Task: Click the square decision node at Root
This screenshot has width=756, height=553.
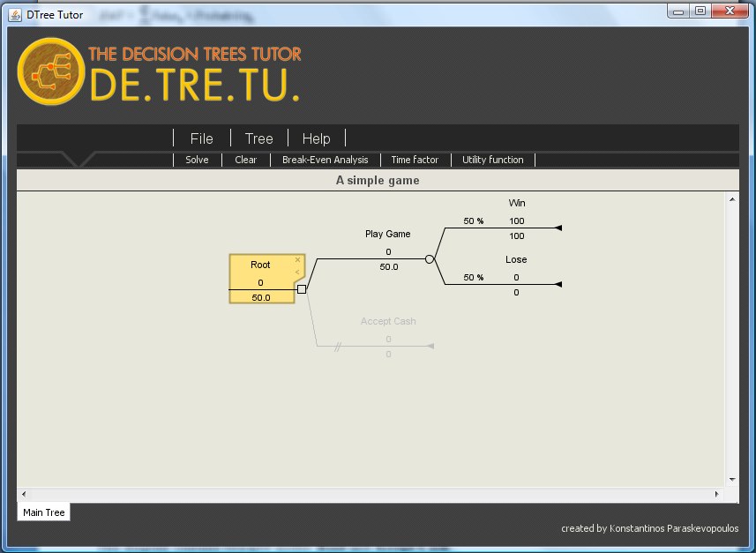Action: coord(302,289)
